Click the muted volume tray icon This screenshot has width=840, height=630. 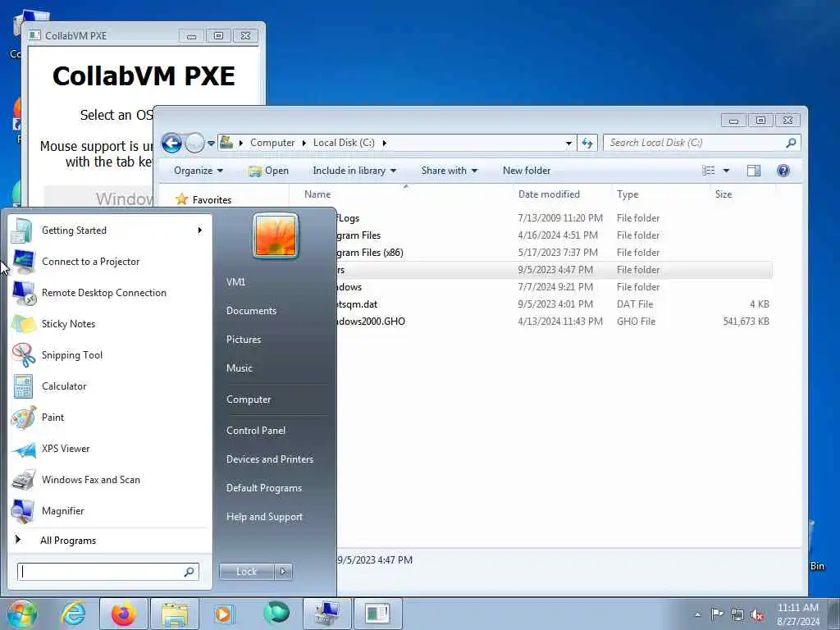point(757,614)
